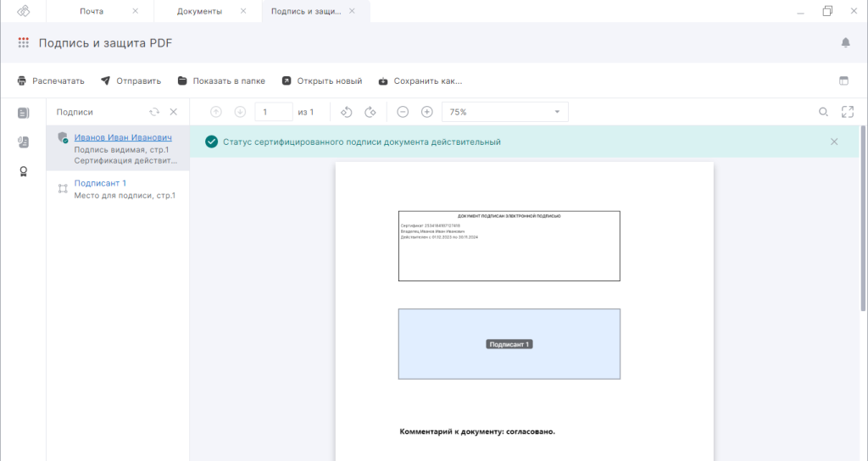Rotate page counterclockwise
The height and width of the screenshot is (461, 868).
tap(346, 112)
